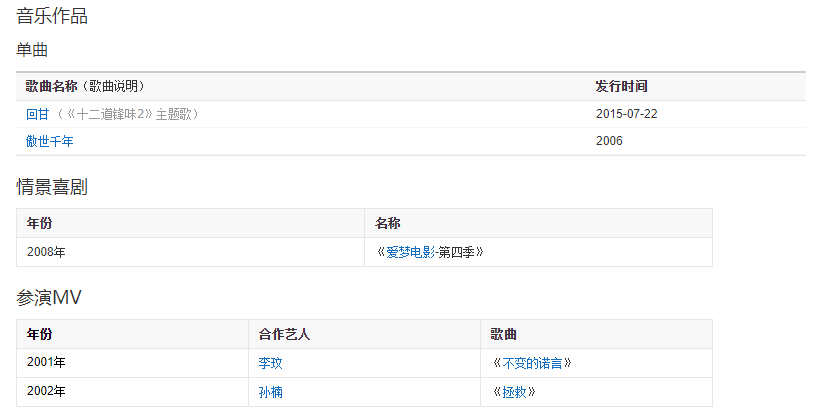Screen dimensions: 818x417
Task: Click the 情景喜剧 section heading
Action: 52,186
